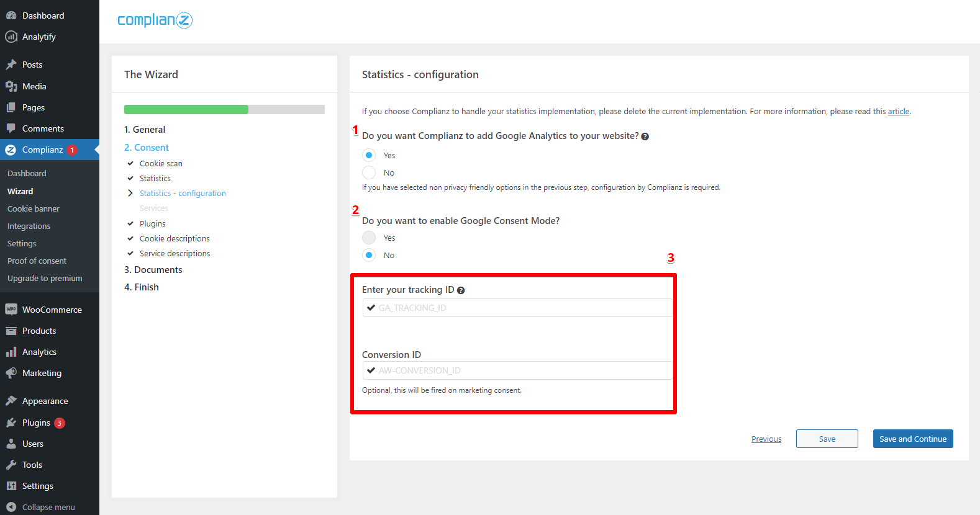Click the Tools wrench icon
This screenshot has width=980, height=515.
pyautogui.click(x=11, y=465)
